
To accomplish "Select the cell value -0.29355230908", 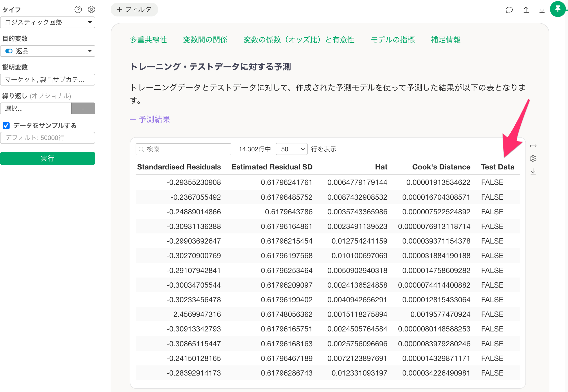I will (194, 182).
